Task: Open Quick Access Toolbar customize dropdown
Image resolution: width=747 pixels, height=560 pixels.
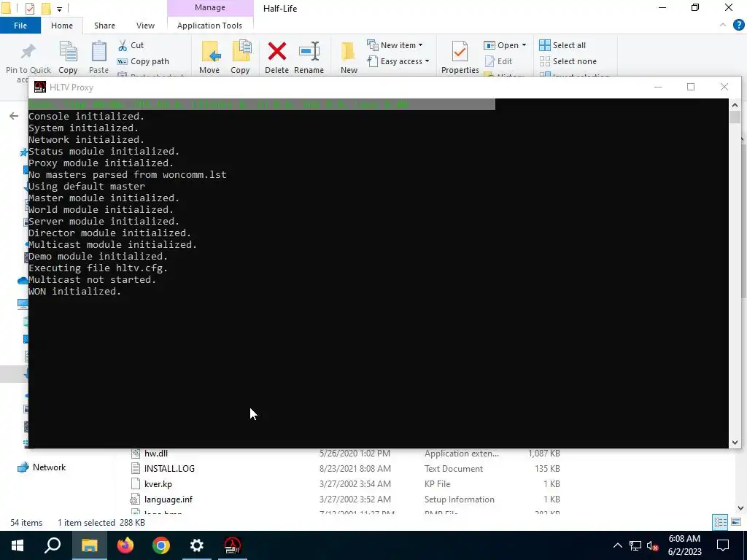Action: pyautogui.click(x=60, y=9)
